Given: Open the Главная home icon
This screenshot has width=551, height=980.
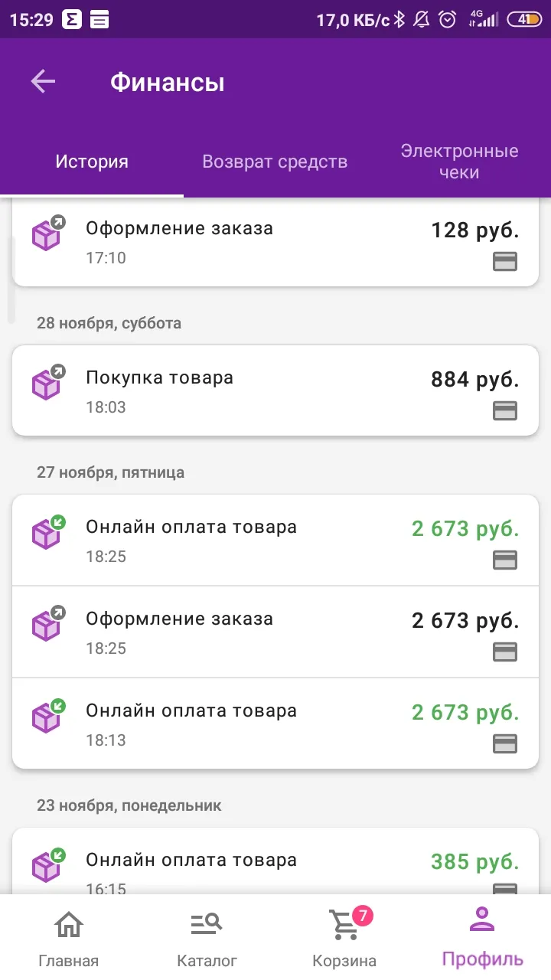Looking at the screenshot, I should coord(69,924).
